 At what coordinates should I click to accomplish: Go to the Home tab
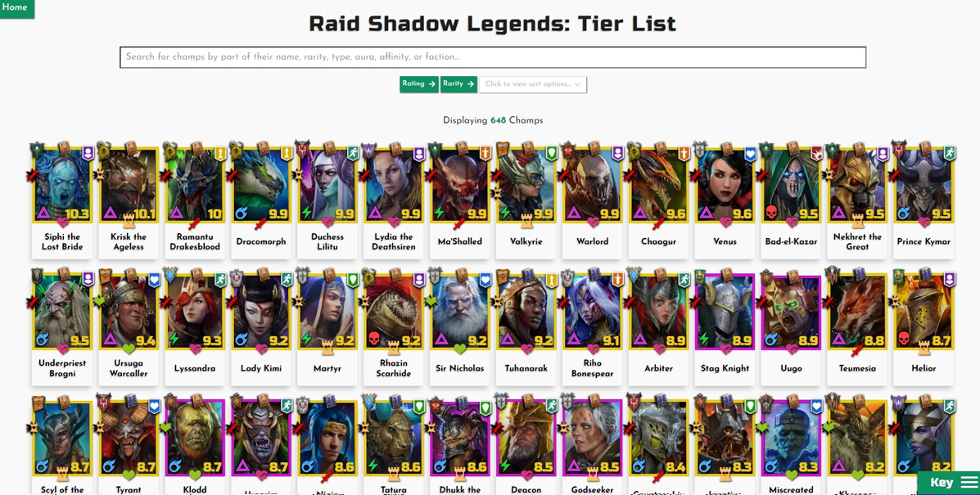pyautogui.click(x=16, y=8)
